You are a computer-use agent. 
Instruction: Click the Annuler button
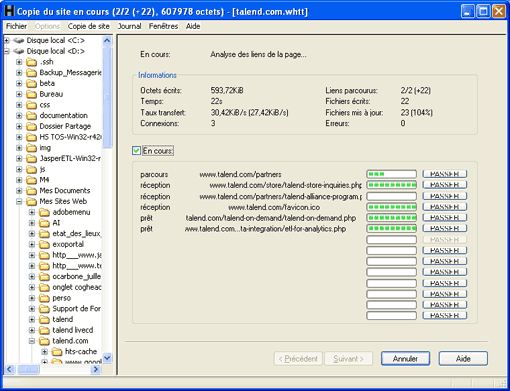(405, 359)
